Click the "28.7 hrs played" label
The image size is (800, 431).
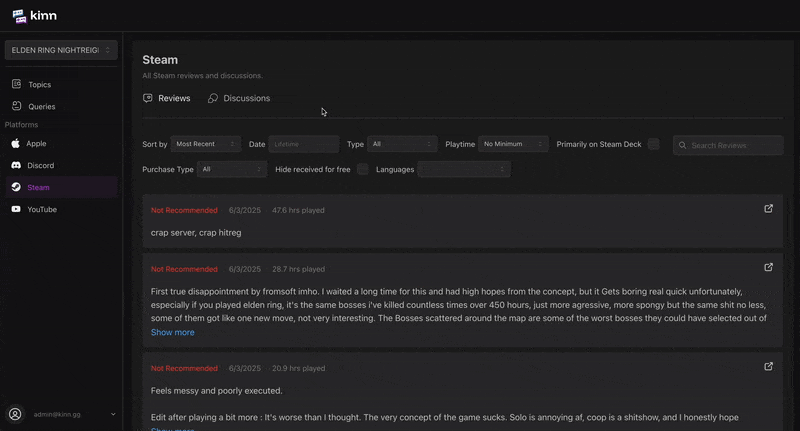pyautogui.click(x=298, y=269)
